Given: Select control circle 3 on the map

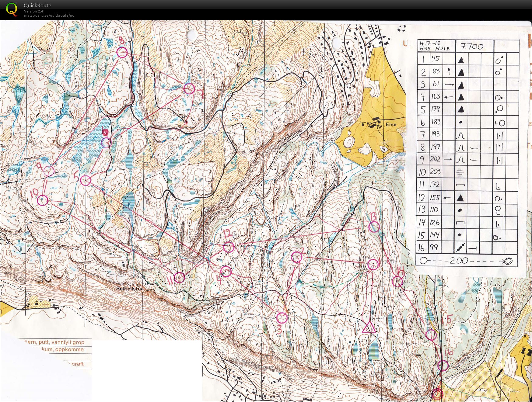Looking at the screenshot, I should click(282, 318).
